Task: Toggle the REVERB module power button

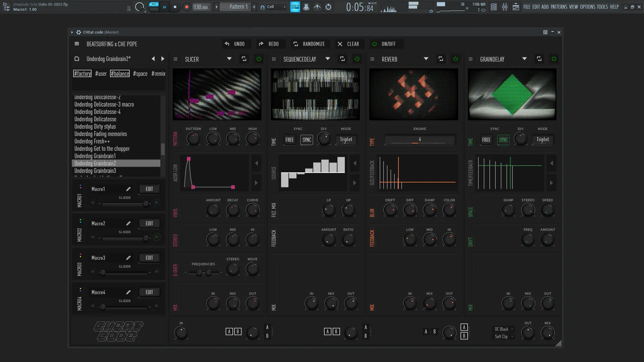Action: pyautogui.click(x=455, y=59)
